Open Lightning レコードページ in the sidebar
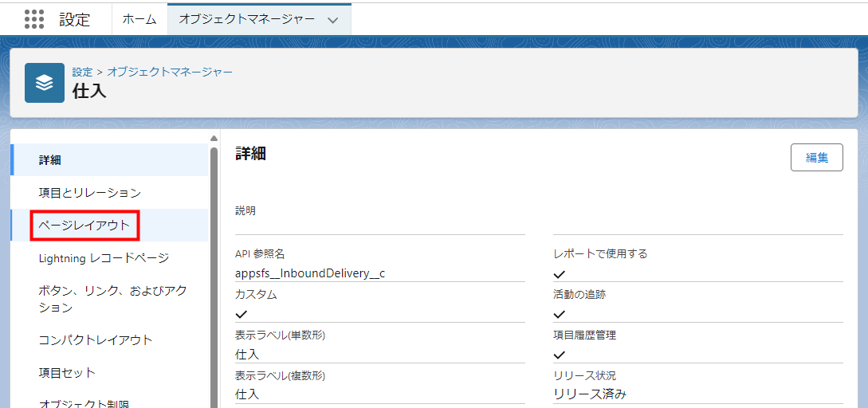The image size is (868, 408). [104, 258]
